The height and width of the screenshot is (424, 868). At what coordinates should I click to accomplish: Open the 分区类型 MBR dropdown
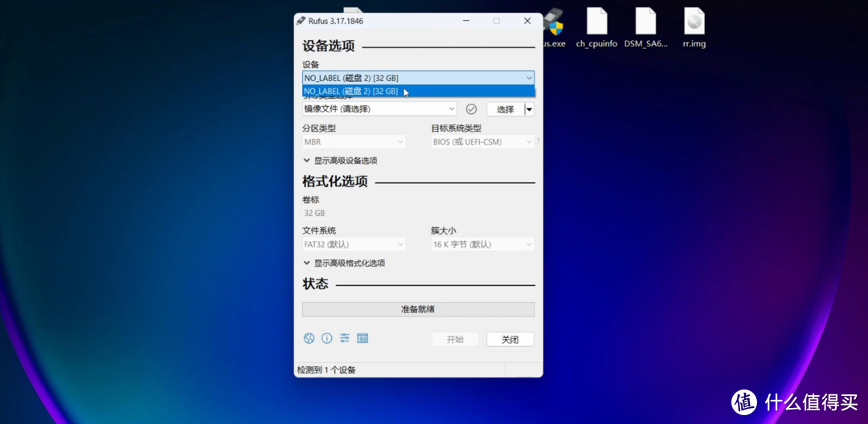(x=354, y=142)
